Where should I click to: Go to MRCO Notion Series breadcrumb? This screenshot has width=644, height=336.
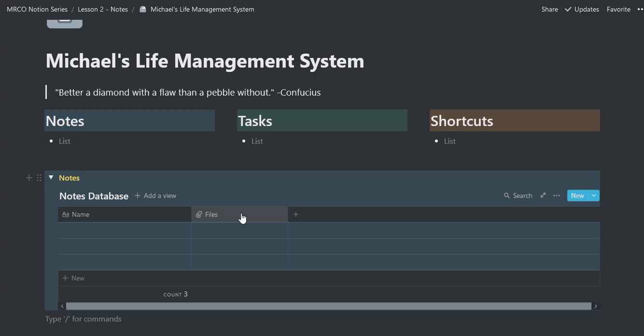[x=37, y=9]
